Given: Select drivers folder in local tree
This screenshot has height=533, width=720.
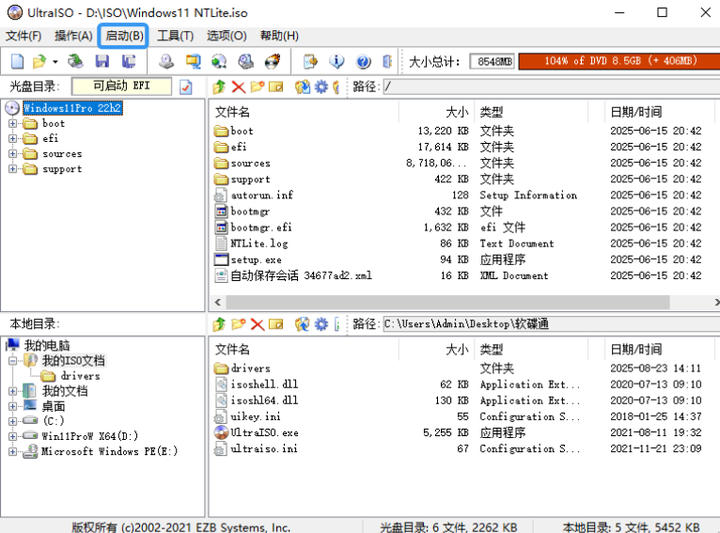Looking at the screenshot, I should pos(80,376).
